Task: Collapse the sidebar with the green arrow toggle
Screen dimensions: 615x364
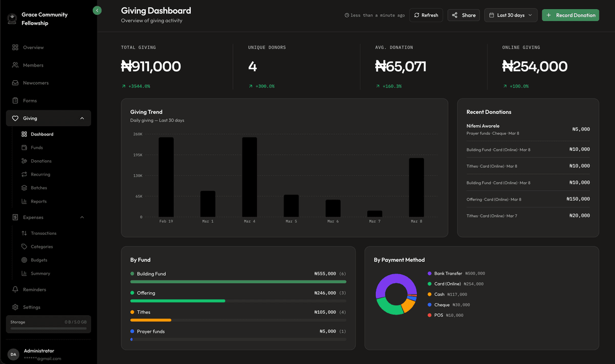Action: (x=97, y=10)
